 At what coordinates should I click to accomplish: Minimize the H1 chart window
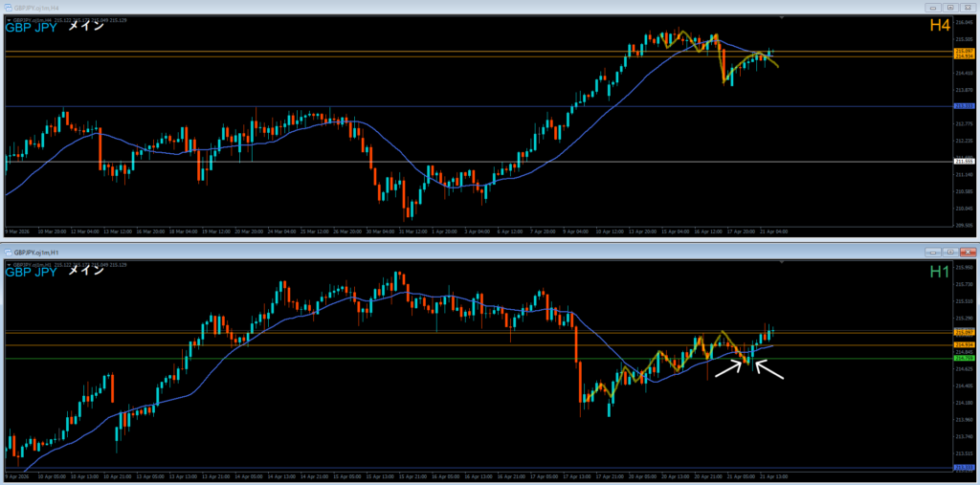click(x=931, y=253)
